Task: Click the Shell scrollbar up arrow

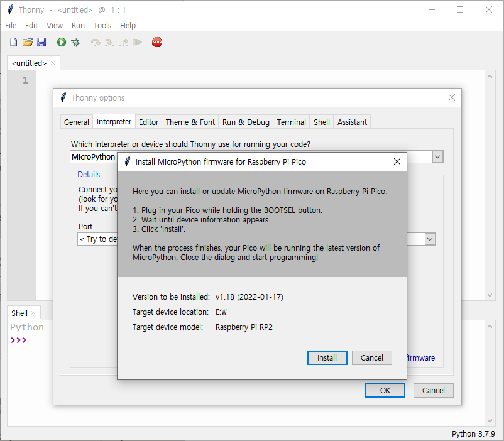Action: click(x=490, y=326)
